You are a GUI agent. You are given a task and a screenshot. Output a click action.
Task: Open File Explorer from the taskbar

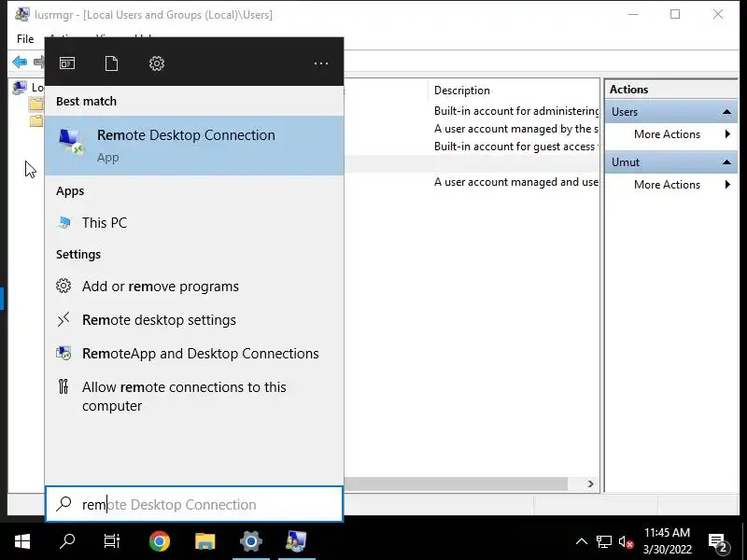tap(205, 541)
